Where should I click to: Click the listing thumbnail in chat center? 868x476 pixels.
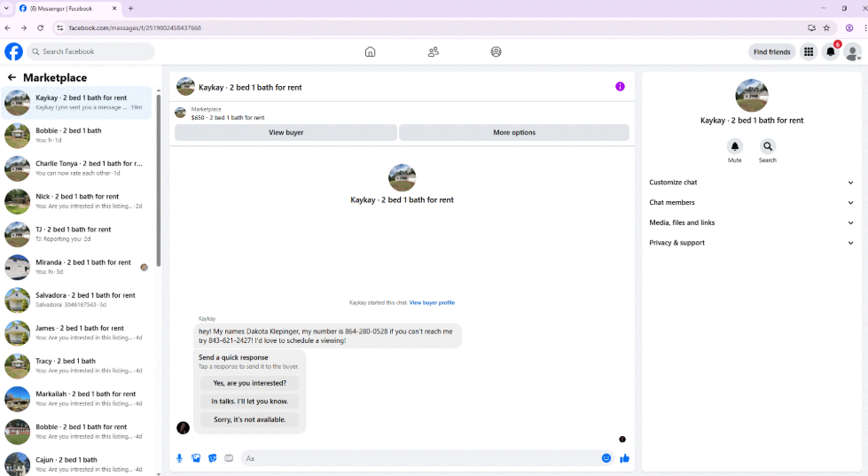point(402,177)
